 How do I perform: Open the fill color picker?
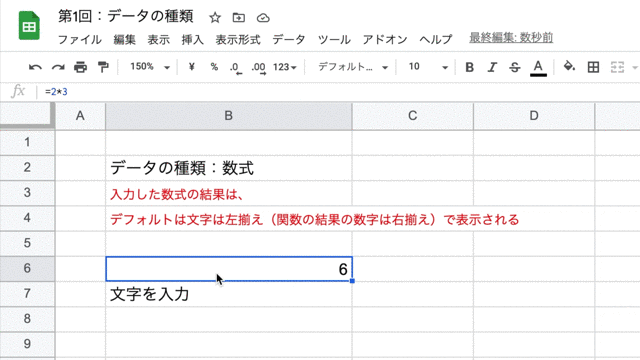click(x=569, y=66)
